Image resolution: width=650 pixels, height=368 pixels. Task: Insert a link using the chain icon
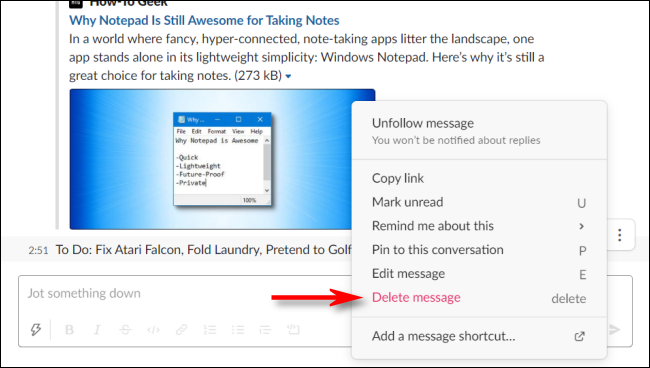[x=181, y=329]
